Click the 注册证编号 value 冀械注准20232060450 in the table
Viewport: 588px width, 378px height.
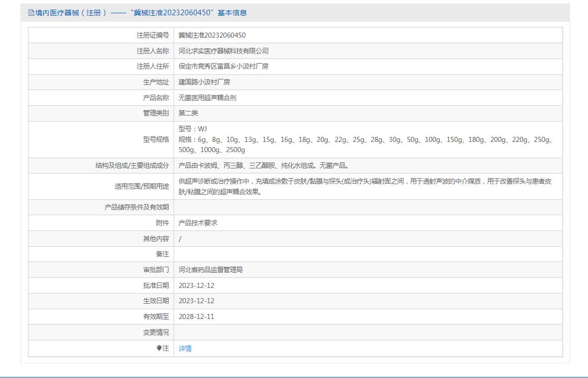point(212,35)
